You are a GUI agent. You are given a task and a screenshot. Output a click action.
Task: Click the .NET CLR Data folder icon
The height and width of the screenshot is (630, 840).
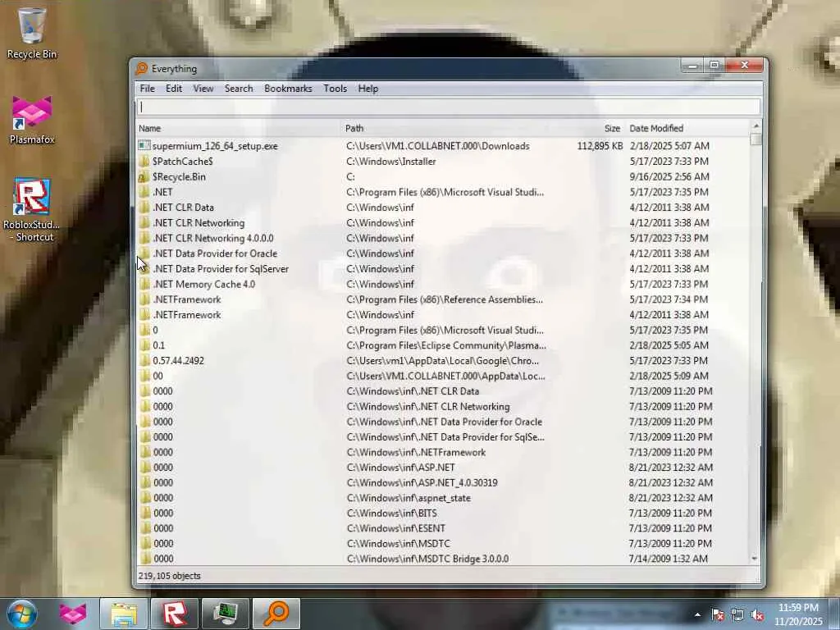pyautogui.click(x=144, y=208)
